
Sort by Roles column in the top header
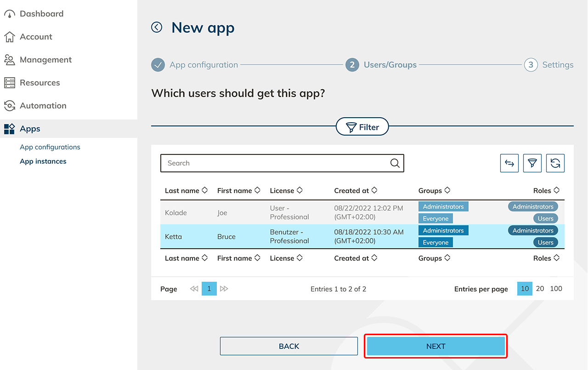pyautogui.click(x=546, y=191)
